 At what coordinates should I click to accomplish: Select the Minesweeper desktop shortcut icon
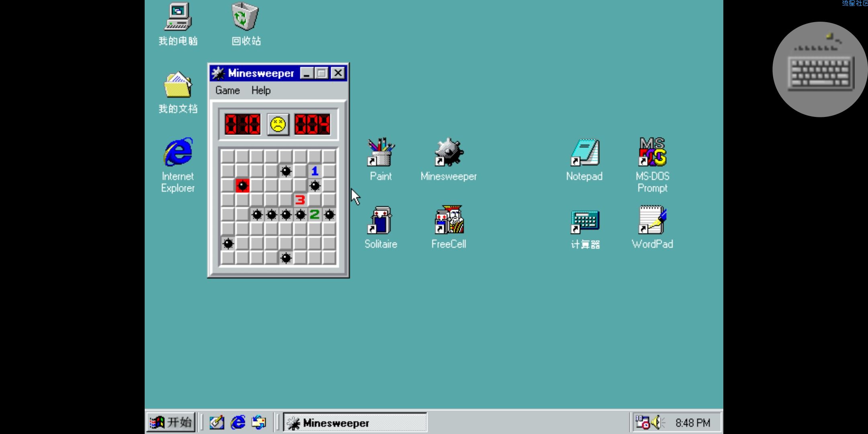click(448, 159)
